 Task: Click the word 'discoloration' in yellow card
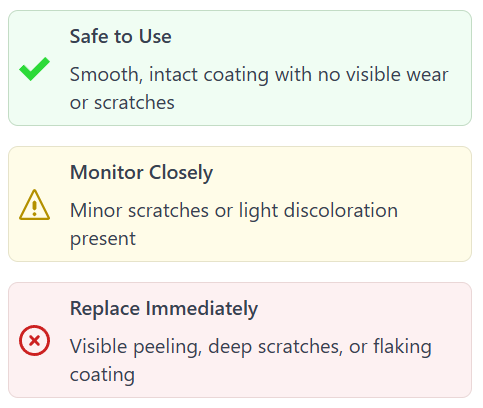point(341,210)
